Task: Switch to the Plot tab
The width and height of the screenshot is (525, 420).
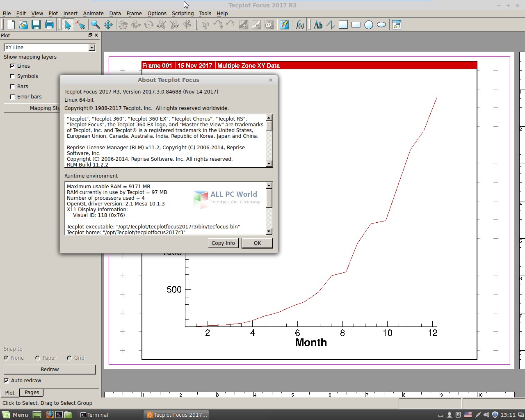Action: click(10, 393)
